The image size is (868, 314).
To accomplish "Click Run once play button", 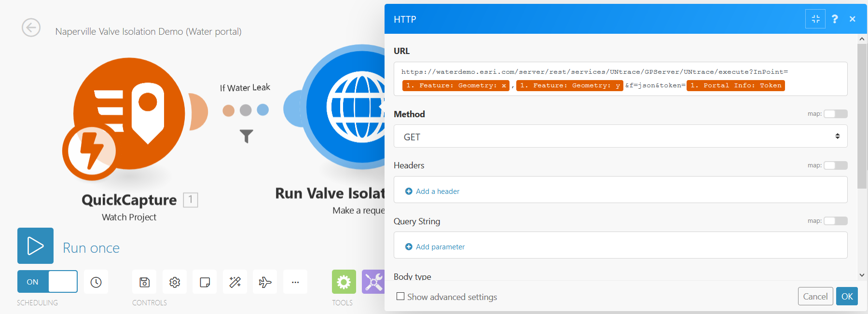I will click(x=36, y=246).
